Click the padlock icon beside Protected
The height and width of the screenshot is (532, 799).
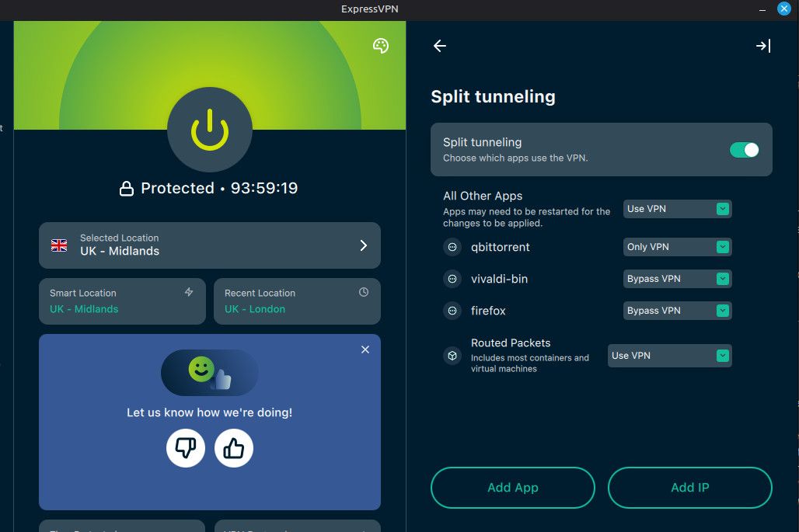point(127,189)
